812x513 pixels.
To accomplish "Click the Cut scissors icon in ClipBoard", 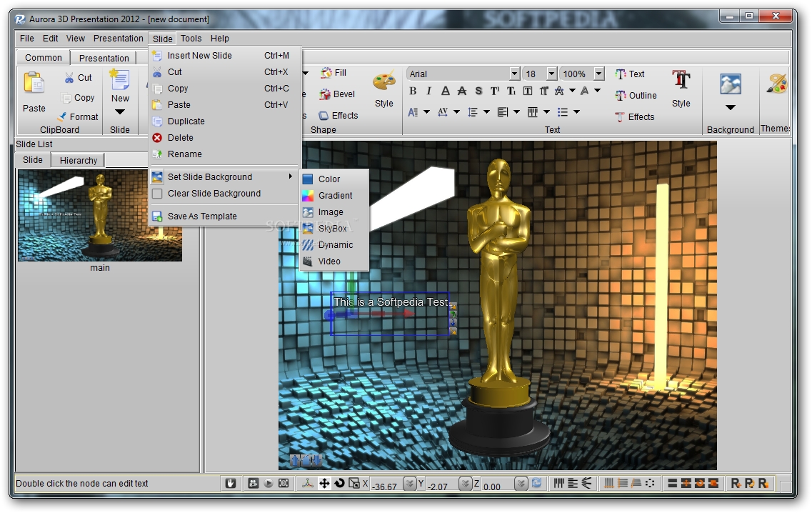I will (69, 78).
